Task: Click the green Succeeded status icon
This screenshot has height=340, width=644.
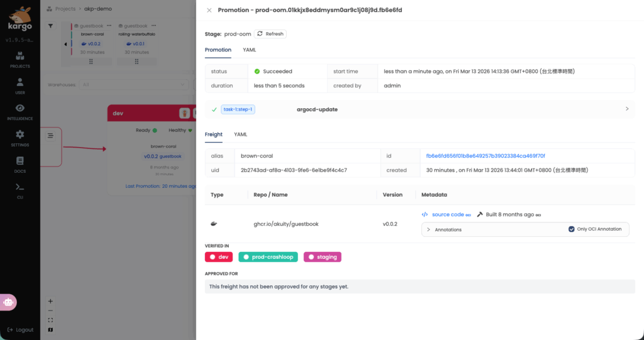Action: pyautogui.click(x=257, y=72)
